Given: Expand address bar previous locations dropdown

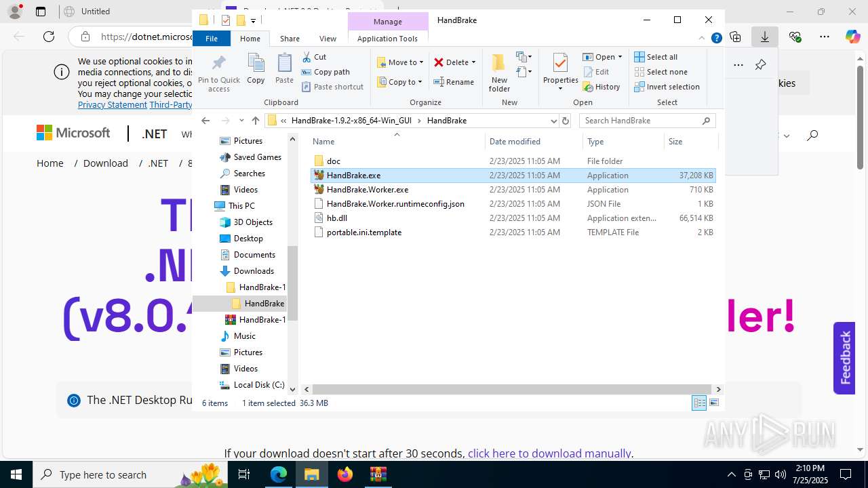Looking at the screenshot, I should pyautogui.click(x=553, y=121).
